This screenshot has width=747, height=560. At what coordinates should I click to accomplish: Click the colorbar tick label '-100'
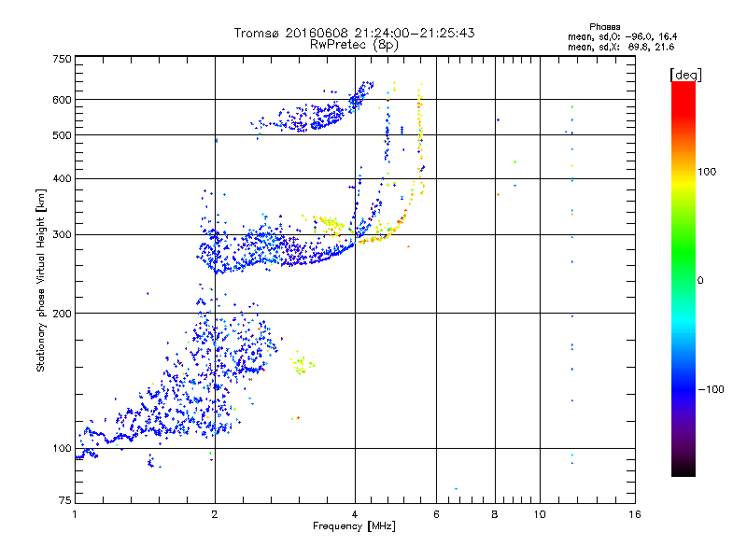click(711, 389)
